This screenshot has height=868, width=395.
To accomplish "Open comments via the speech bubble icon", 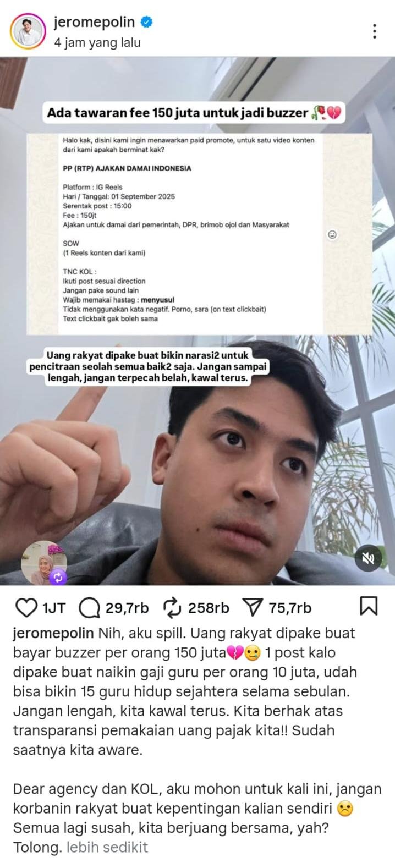I will click(x=89, y=607).
